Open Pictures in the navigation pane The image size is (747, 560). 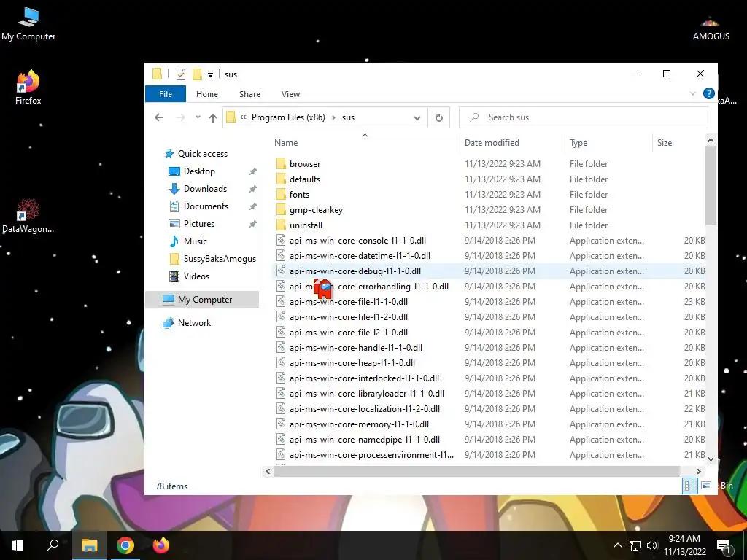point(198,224)
